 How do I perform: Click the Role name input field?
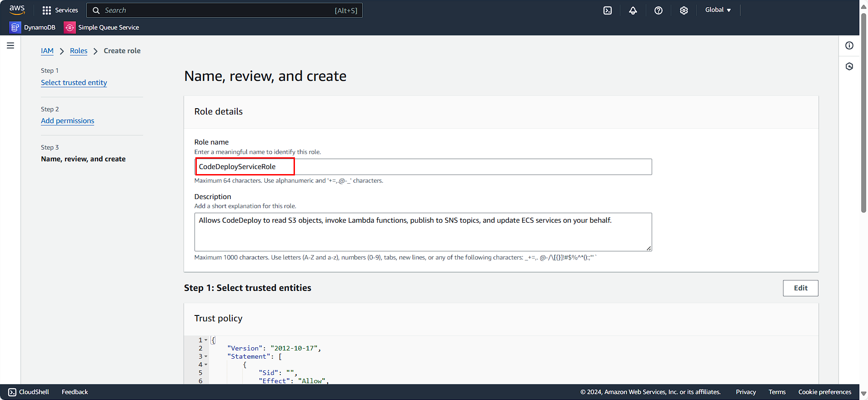423,167
